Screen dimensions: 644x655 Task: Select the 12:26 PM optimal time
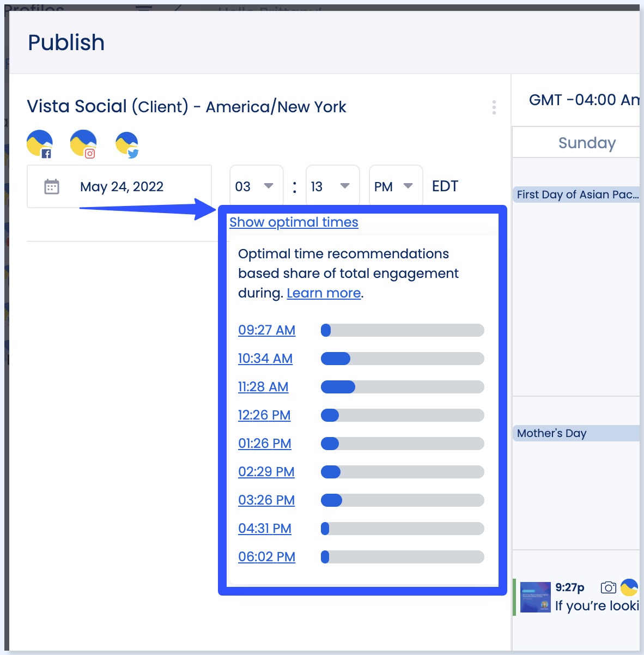pos(264,415)
